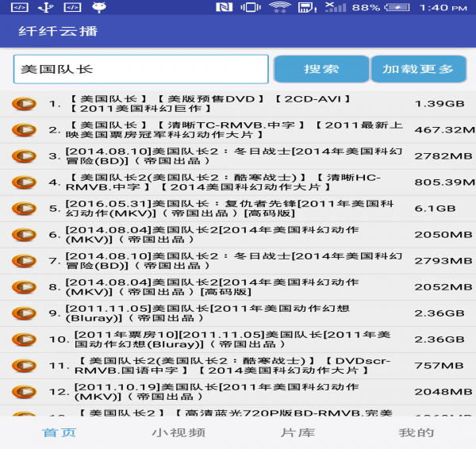Open result 9 美国队长 Bluray entry
The image size is (476, 449).
[208, 313]
